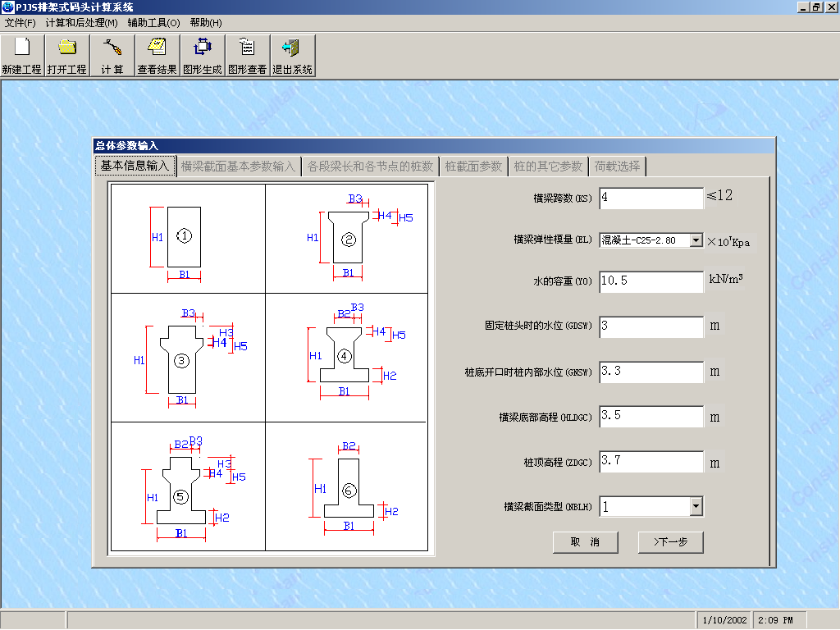Switch to the 基本信息输入 tab
840x630 pixels.
click(135, 167)
